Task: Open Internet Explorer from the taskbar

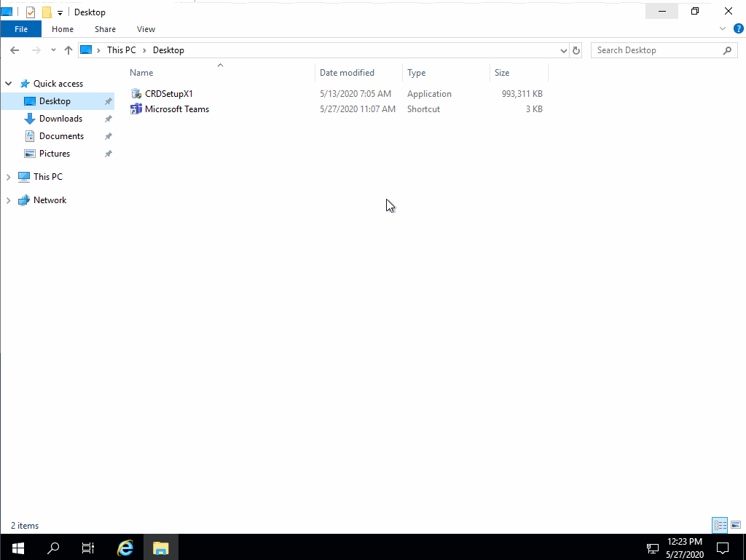Action: (125, 548)
